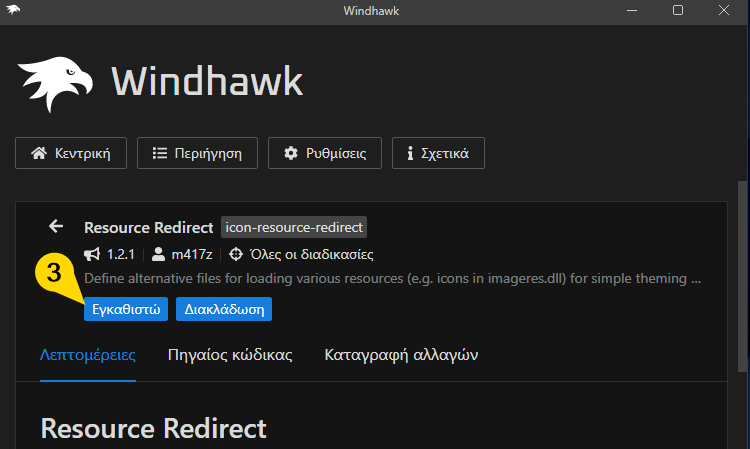
Task: Open the Περιήγηση browse page
Action: pos(197,153)
